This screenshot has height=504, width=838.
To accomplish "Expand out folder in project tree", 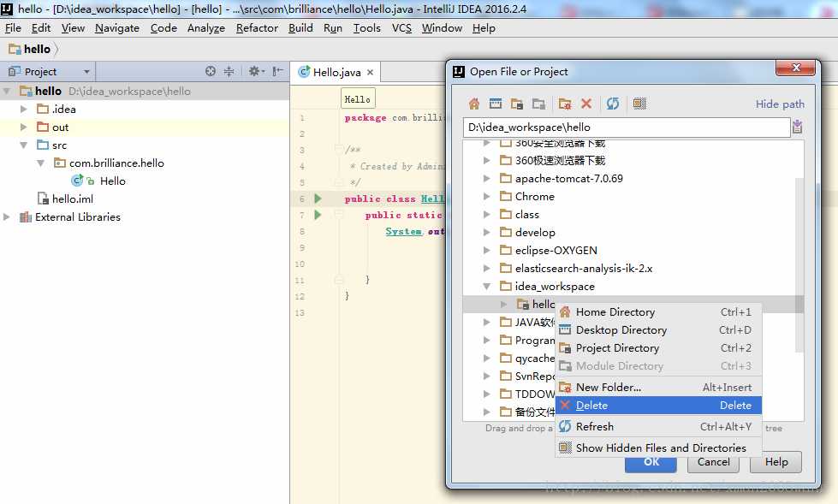I will pyautogui.click(x=23, y=127).
